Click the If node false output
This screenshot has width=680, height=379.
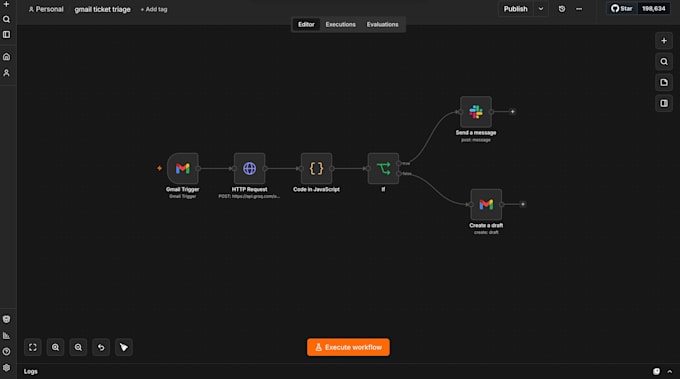(x=399, y=173)
